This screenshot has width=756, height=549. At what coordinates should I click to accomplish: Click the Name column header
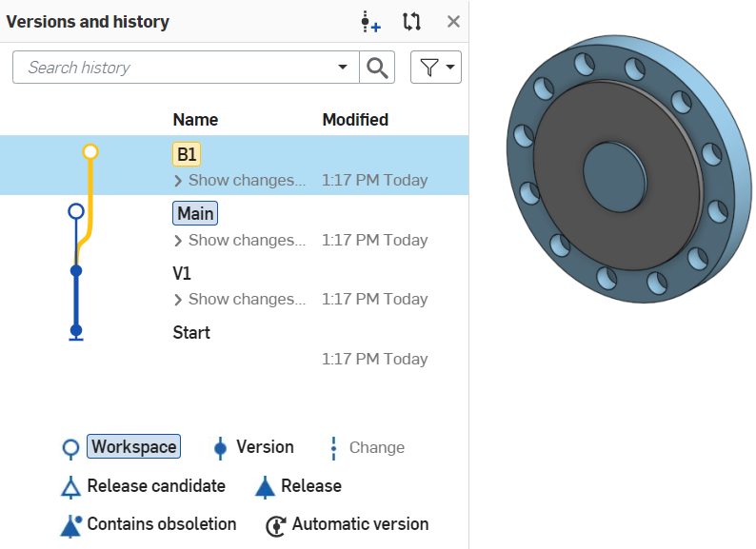click(x=195, y=120)
